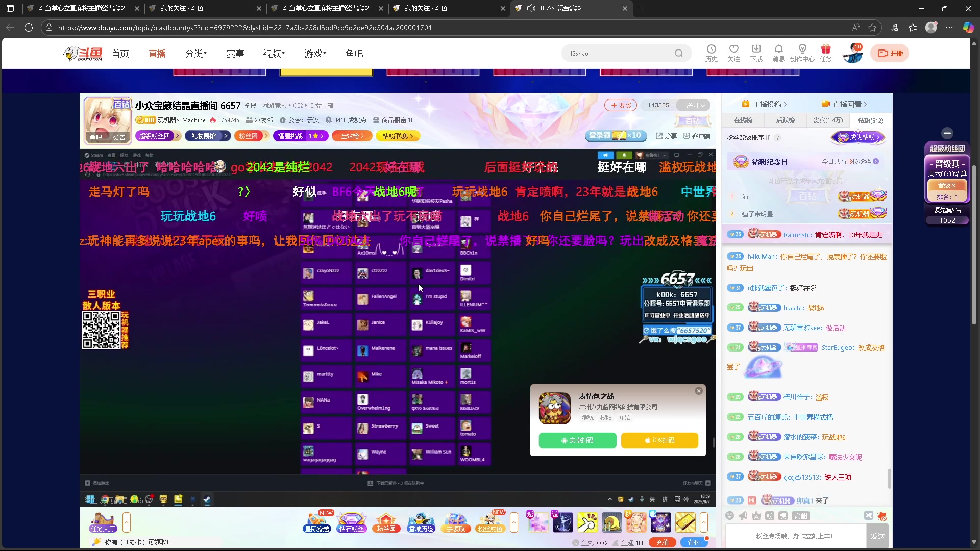Close the 表情包之战 ad popup
Image resolution: width=980 pixels, height=551 pixels.
699,391
